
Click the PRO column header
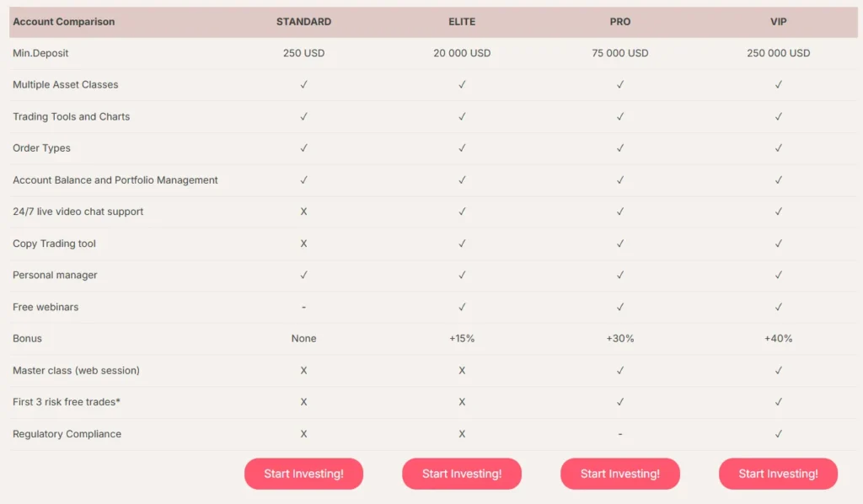click(619, 22)
